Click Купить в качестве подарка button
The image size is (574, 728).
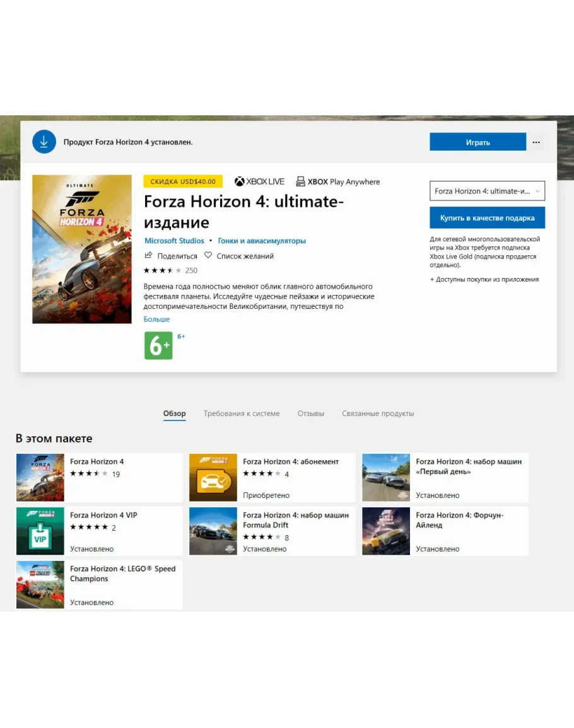click(487, 218)
